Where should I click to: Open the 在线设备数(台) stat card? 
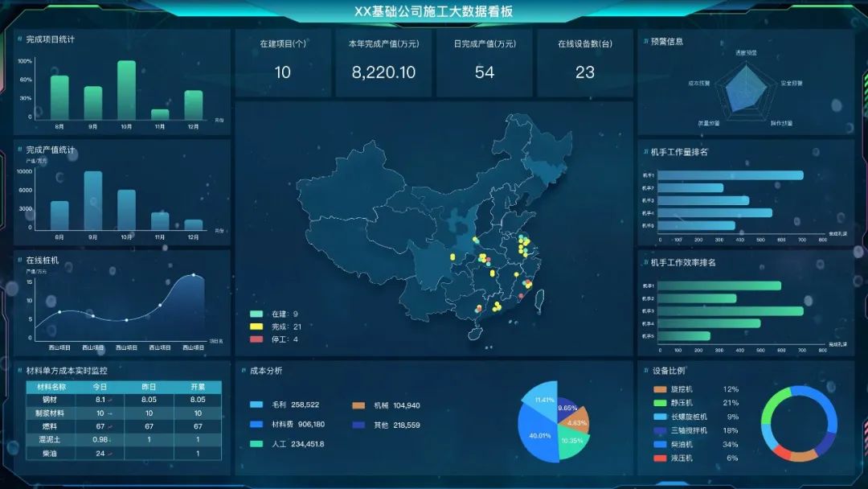pyautogui.click(x=584, y=63)
